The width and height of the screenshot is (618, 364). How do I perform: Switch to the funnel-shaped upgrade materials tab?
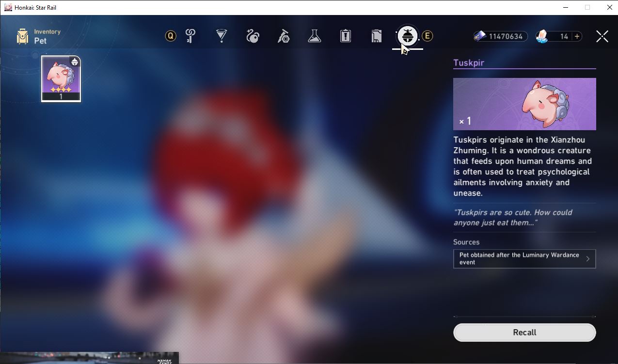click(x=222, y=36)
